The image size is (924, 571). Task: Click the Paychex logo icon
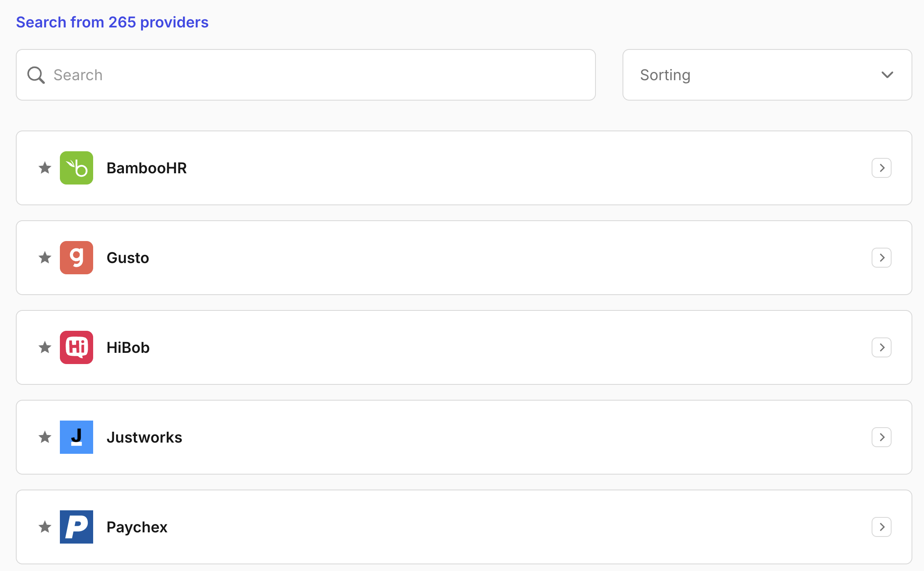click(x=77, y=527)
